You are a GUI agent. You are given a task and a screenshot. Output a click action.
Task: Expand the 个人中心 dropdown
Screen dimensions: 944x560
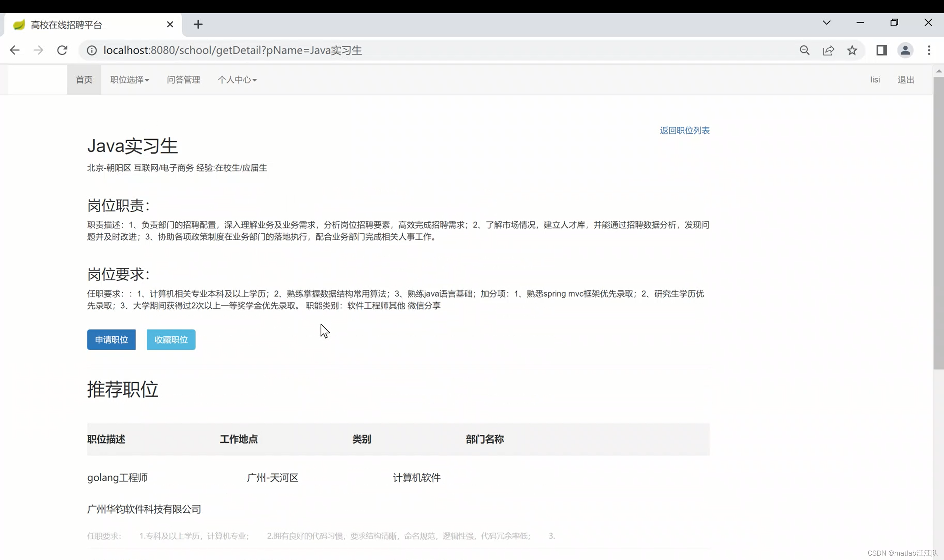[x=237, y=80]
